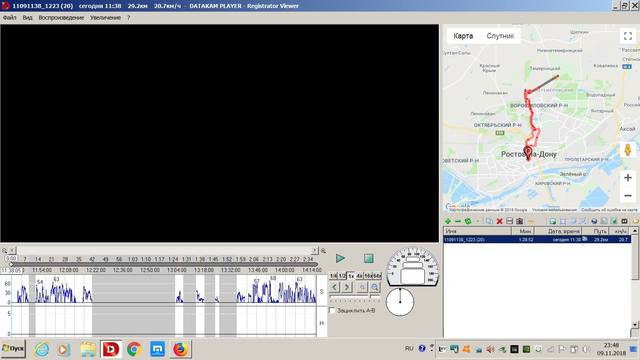
Task: Remove the item with the green minus icon
Action: tap(458, 221)
